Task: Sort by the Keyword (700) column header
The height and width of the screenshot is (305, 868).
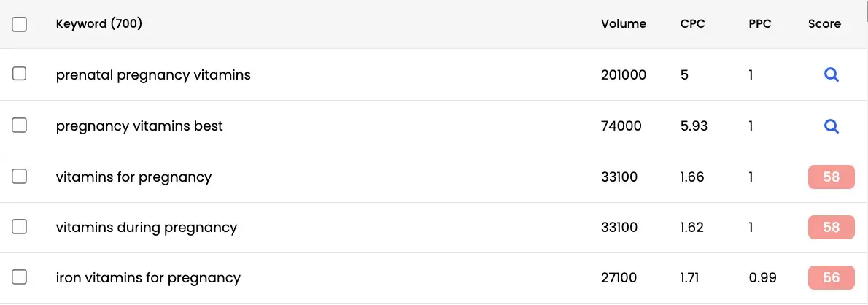Action: (98, 24)
